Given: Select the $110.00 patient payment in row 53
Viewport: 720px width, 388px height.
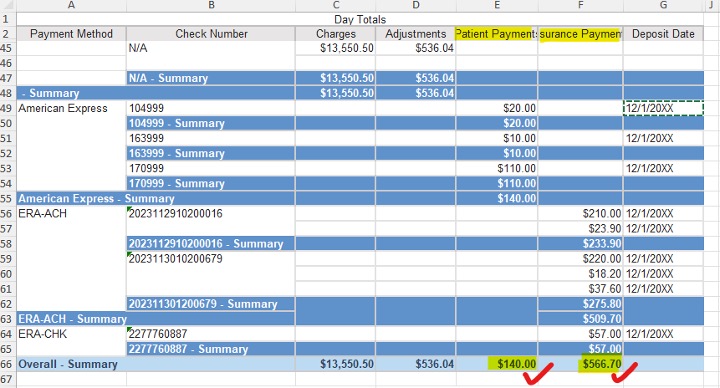Looking at the screenshot, I should click(496, 169).
